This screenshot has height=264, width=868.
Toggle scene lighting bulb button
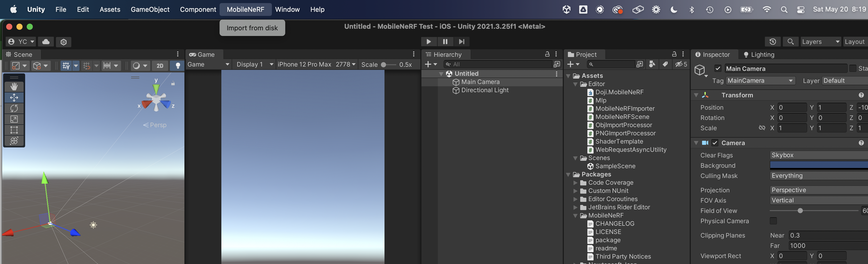point(177,65)
